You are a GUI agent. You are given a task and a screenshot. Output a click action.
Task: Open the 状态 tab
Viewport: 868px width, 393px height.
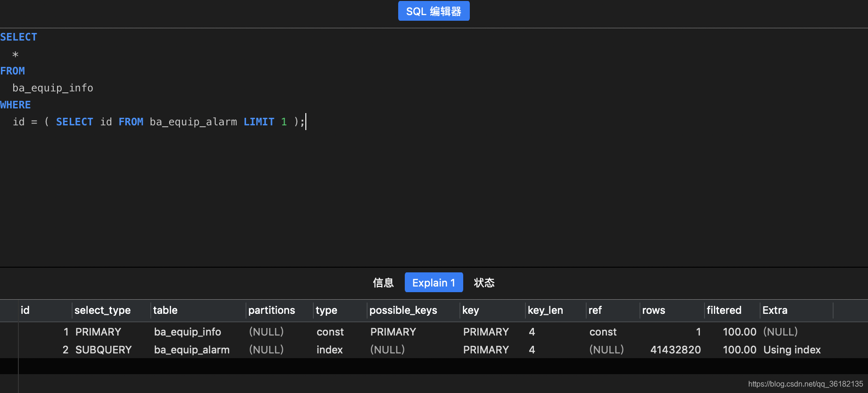click(x=484, y=283)
